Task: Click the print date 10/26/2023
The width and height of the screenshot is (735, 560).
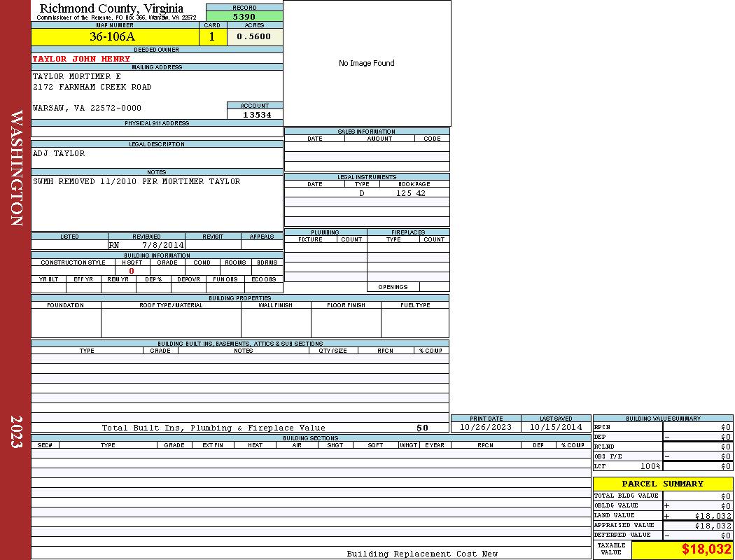Action: tap(486, 427)
